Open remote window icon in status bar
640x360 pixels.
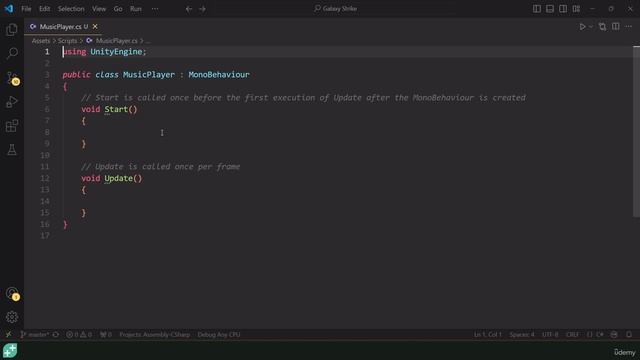pyautogui.click(x=8, y=334)
